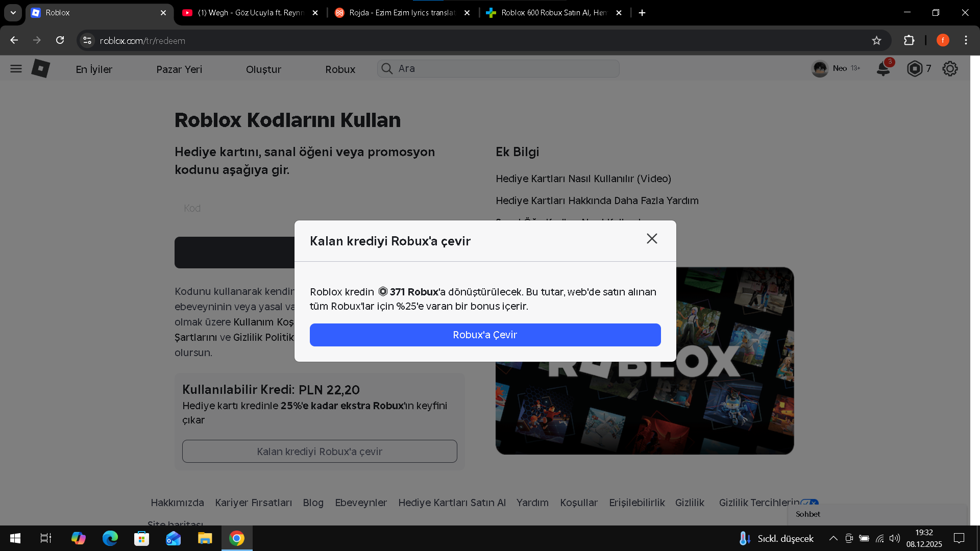Open Microsoft Store from taskbar
Image resolution: width=980 pixels, height=551 pixels.
[x=141, y=538]
